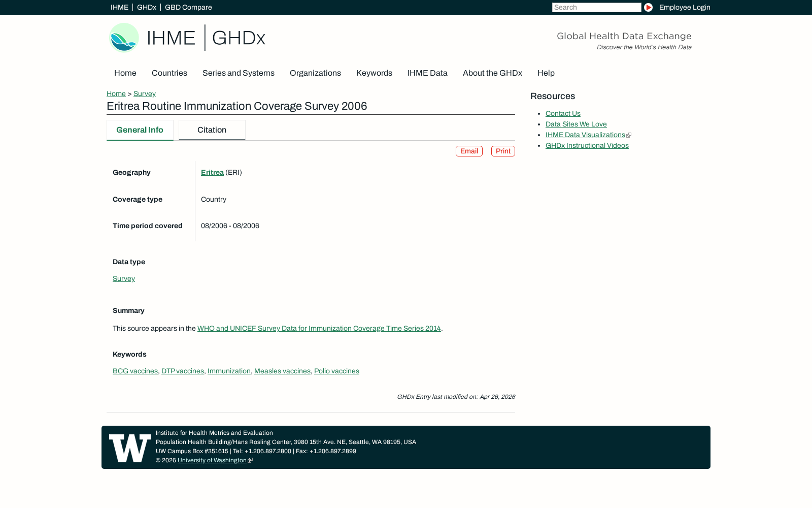Open Series and Systems menu
This screenshot has width=812, height=508.
[x=239, y=73]
